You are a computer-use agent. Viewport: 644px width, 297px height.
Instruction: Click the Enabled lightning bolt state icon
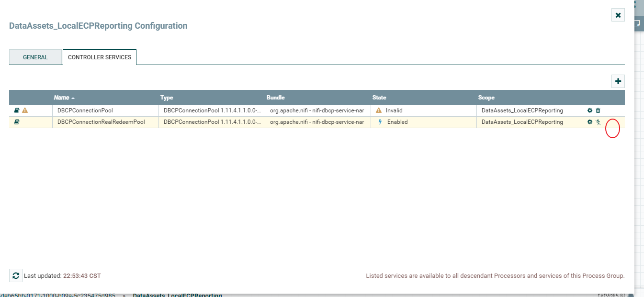click(x=379, y=122)
